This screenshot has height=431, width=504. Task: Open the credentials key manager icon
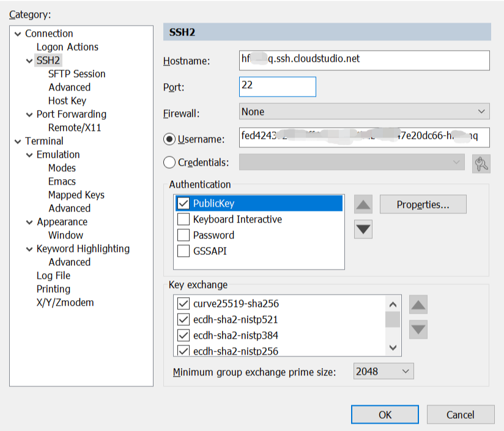coord(481,164)
